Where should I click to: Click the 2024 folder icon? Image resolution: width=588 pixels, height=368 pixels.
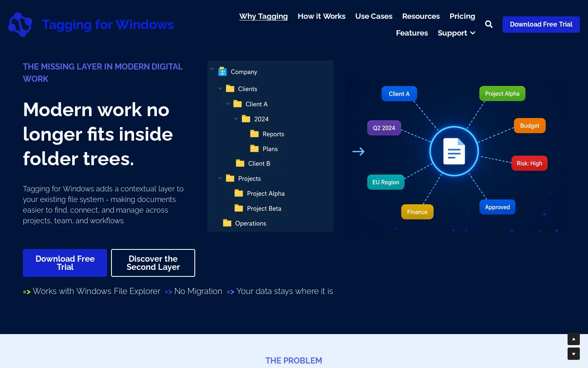tap(246, 119)
